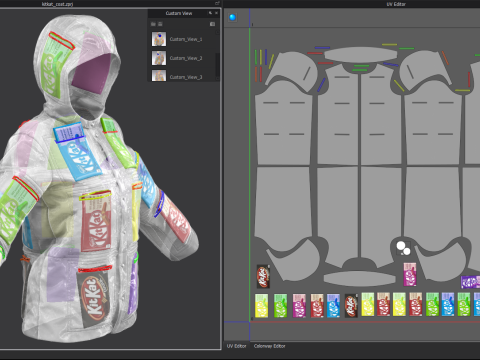Select the purple horizontal Kit Kat UV patch
Image resolution: width=480 pixels, height=360 pixels.
point(470,282)
